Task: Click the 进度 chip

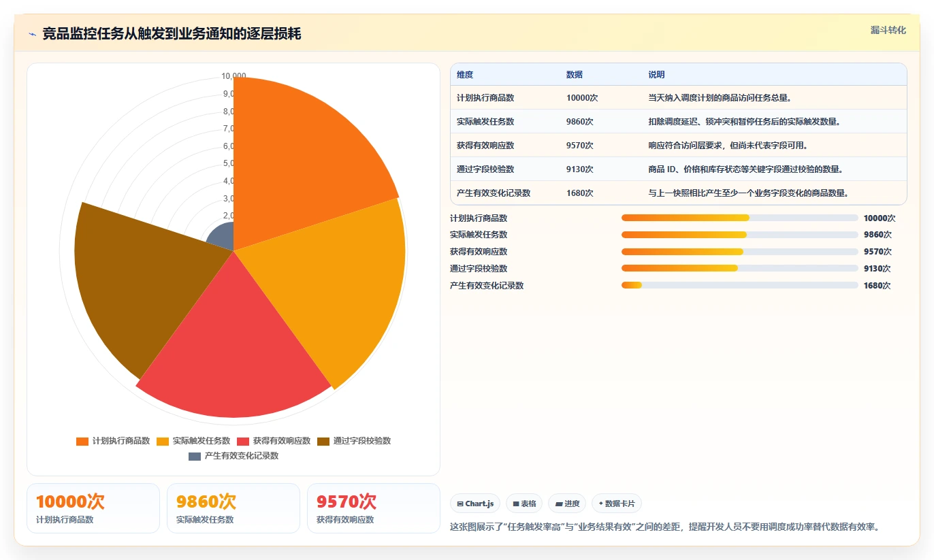Action: click(566, 504)
